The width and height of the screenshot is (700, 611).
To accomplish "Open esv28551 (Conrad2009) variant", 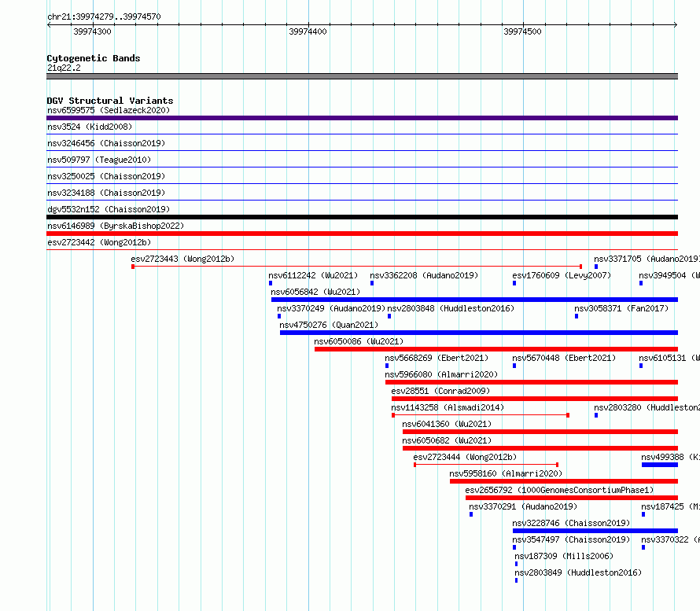I will 440,391.
